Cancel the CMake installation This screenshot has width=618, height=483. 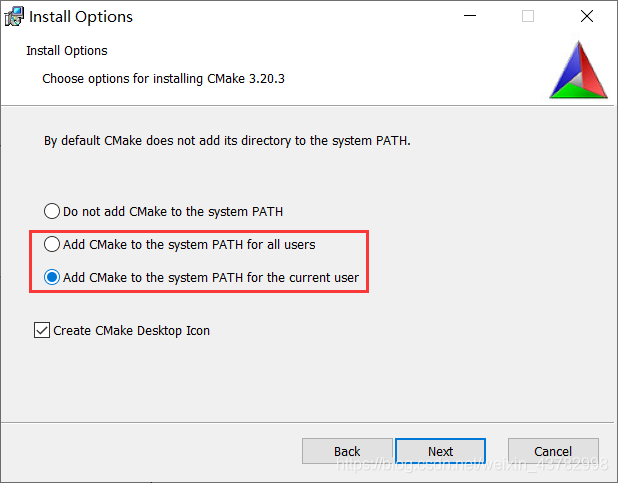553,451
